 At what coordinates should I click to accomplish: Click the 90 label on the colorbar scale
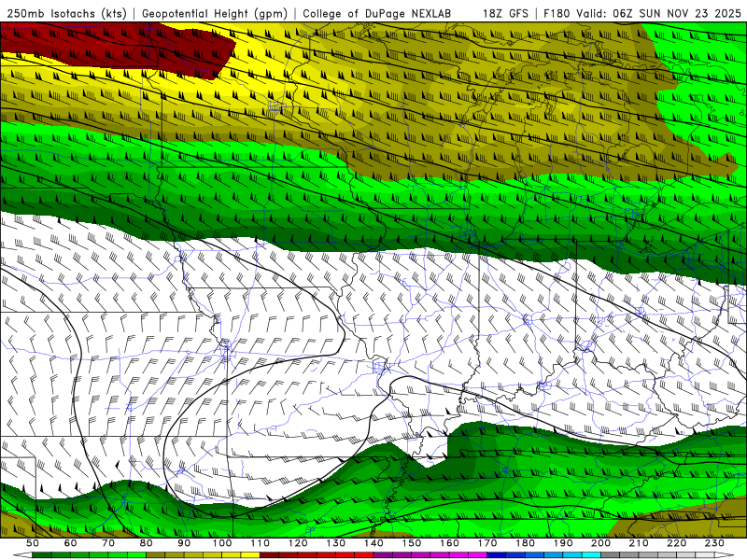tap(184, 543)
